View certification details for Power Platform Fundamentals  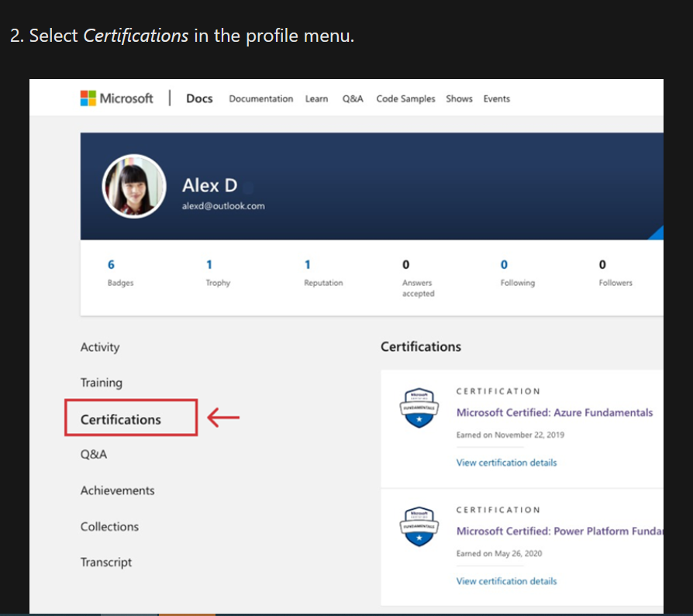(x=506, y=581)
